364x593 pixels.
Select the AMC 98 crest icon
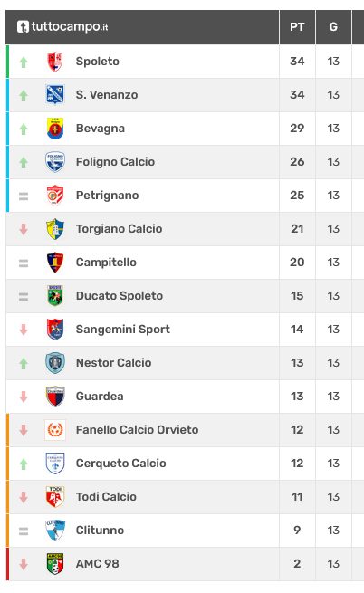[x=55, y=563]
